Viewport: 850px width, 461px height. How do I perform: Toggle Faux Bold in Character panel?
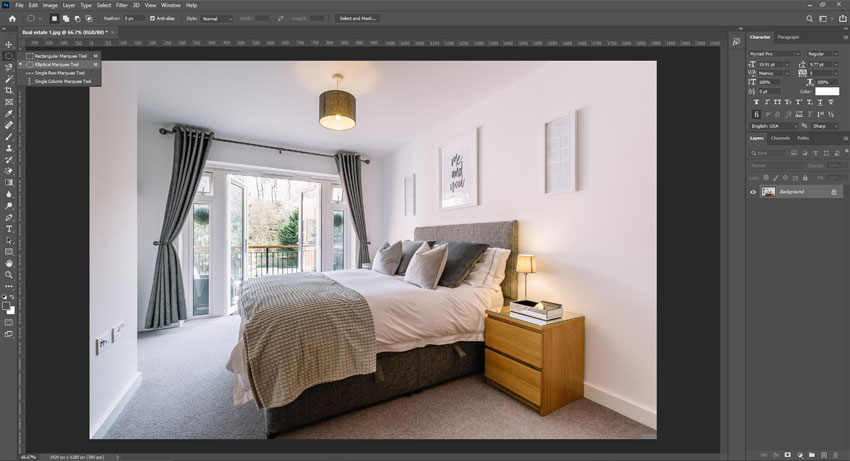pos(756,102)
